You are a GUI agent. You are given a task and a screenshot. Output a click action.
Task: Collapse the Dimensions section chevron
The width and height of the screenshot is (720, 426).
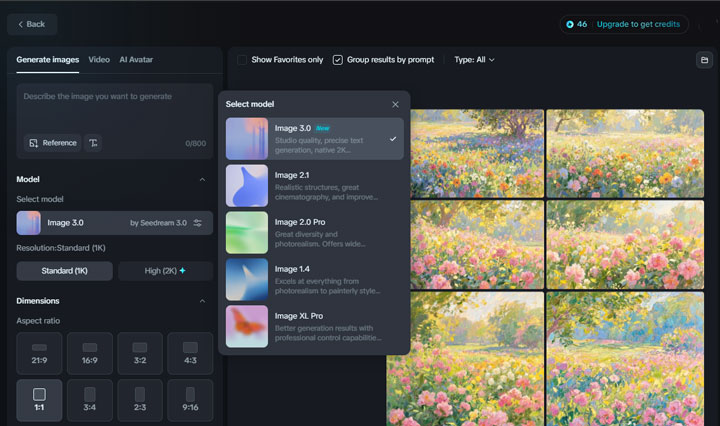tap(202, 301)
